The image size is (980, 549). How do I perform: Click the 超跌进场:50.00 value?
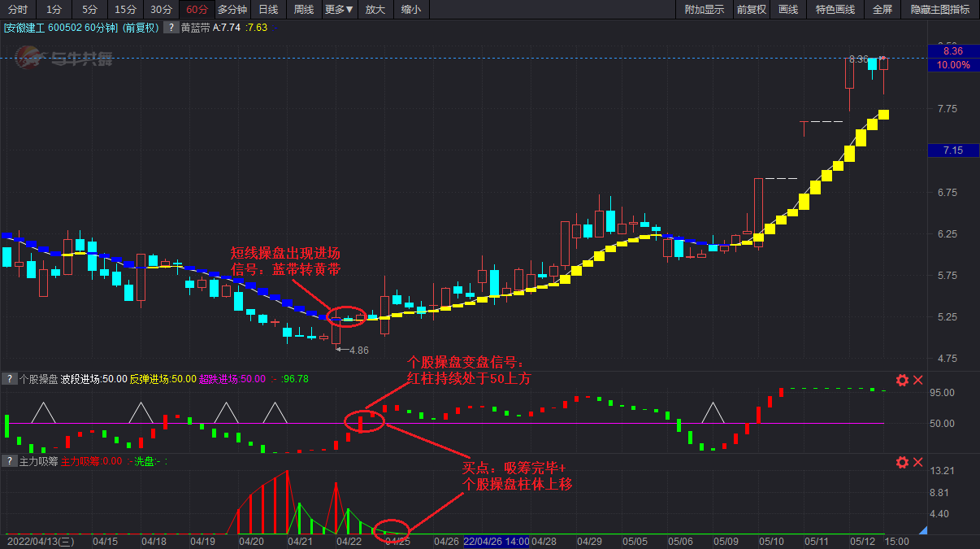tap(233, 379)
